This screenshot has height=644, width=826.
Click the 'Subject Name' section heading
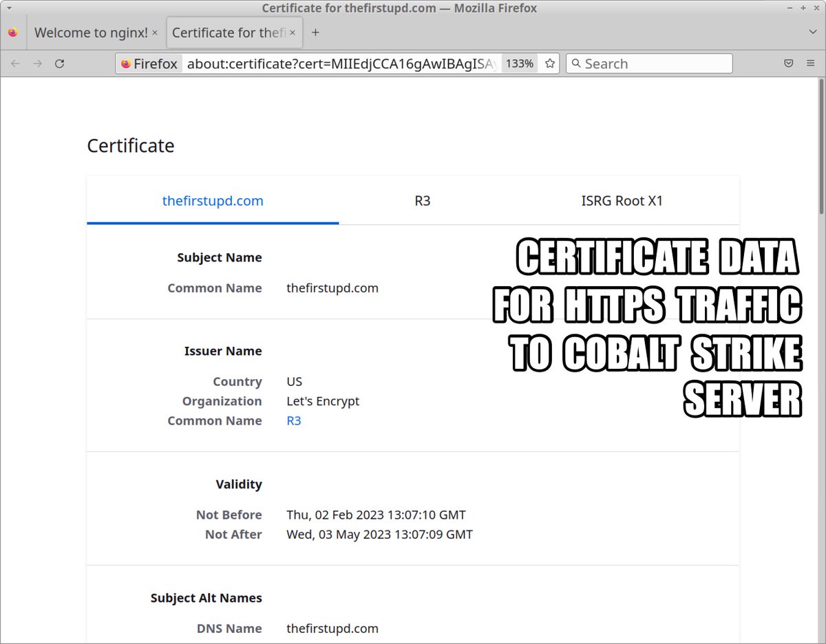click(x=220, y=257)
